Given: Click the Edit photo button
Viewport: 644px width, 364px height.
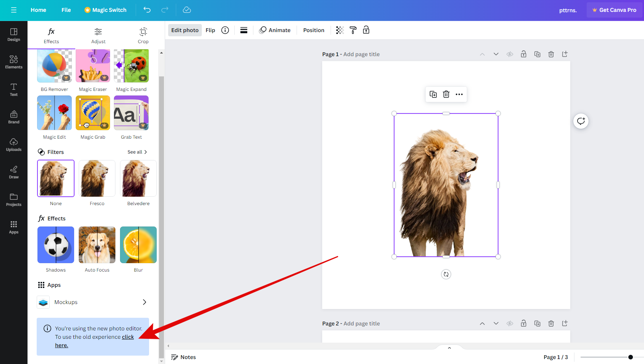Looking at the screenshot, I should coord(185,30).
